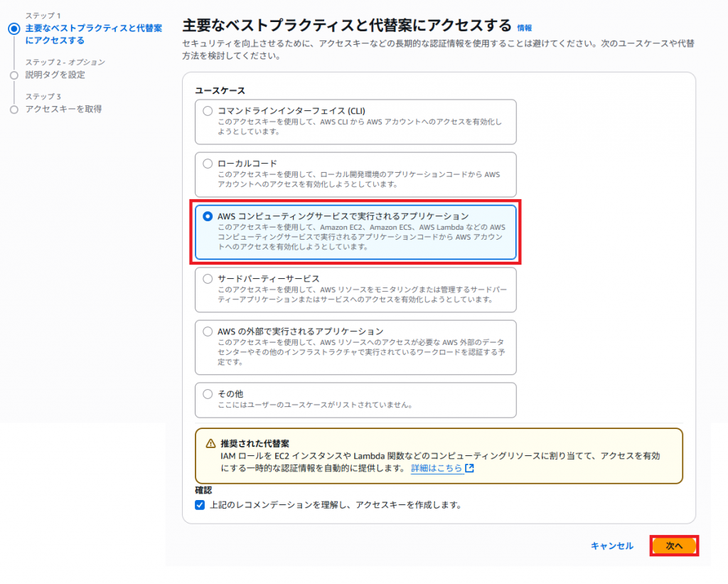
Task: Go to 説明タグを設定 step
Action: (x=55, y=75)
